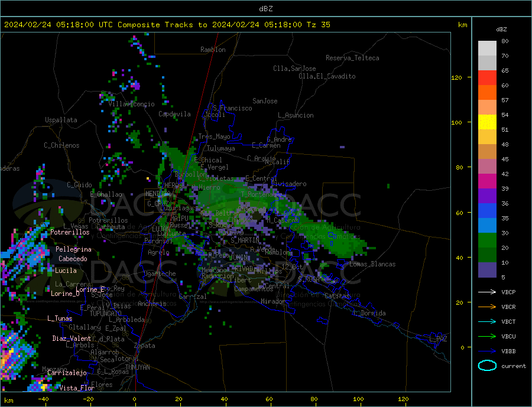Click the Clla.SanJose map label
This screenshot has width=532, height=407.
[294, 69]
